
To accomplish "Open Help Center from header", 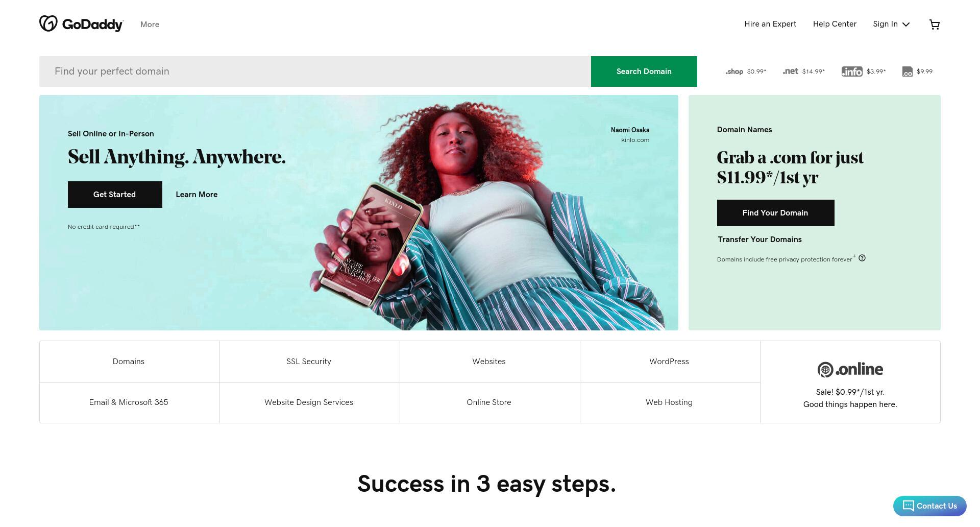I will tap(835, 24).
